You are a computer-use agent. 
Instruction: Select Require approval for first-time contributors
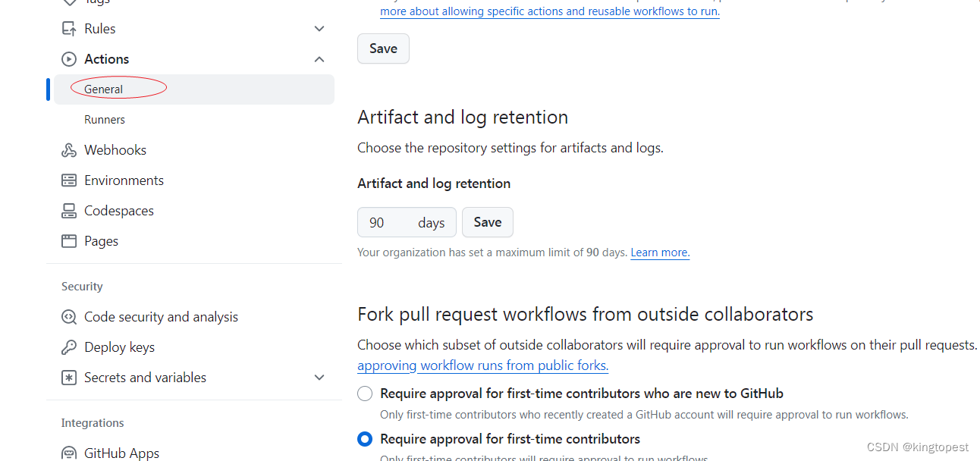pyautogui.click(x=365, y=439)
